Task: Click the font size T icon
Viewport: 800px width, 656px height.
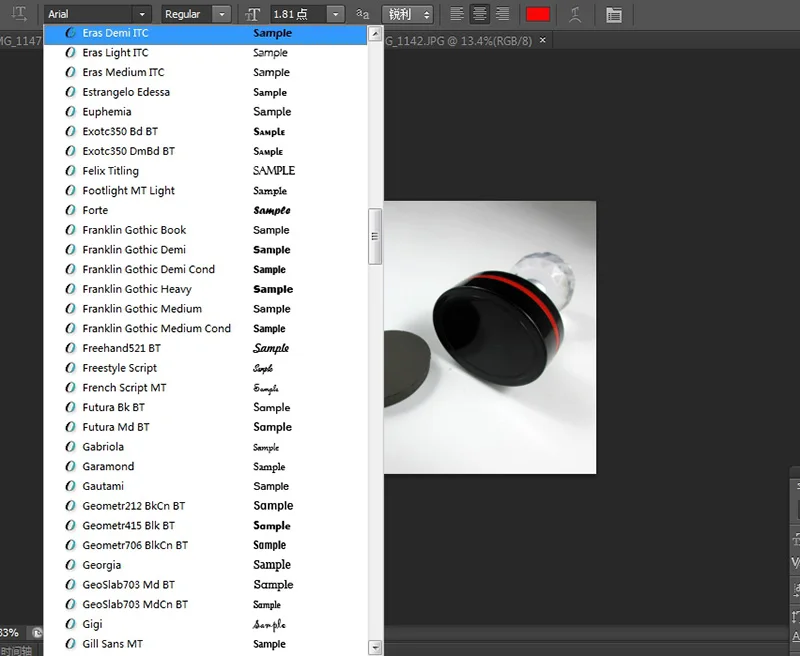Action: [253, 14]
